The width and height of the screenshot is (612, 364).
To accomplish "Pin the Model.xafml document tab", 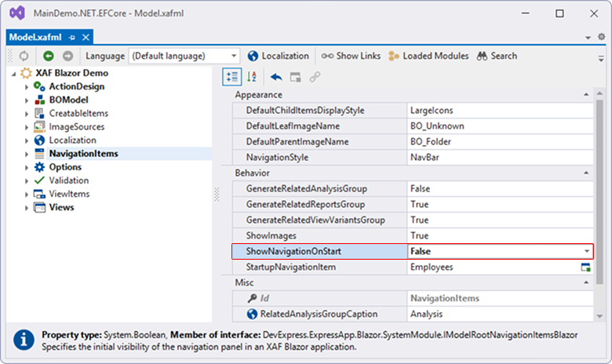I will click(x=71, y=37).
